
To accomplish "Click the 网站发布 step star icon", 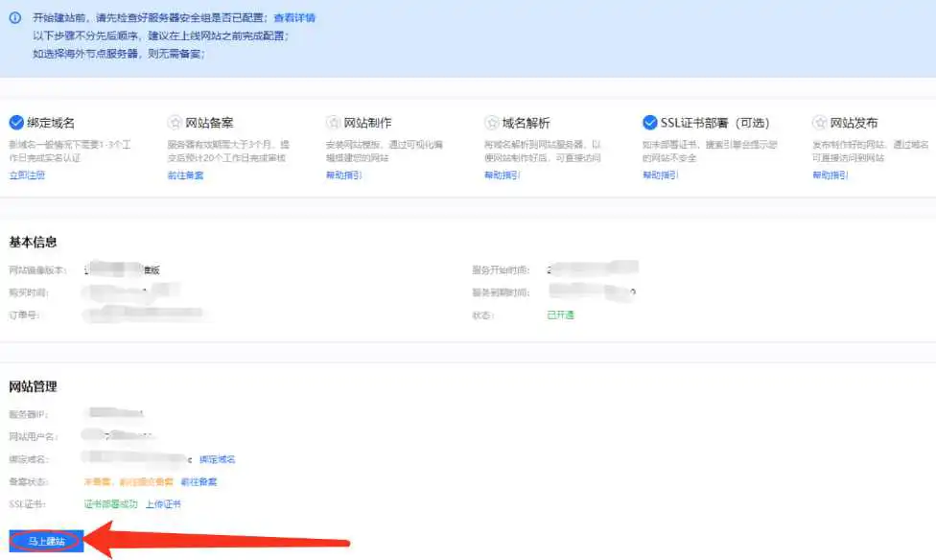I will click(819, 123).
